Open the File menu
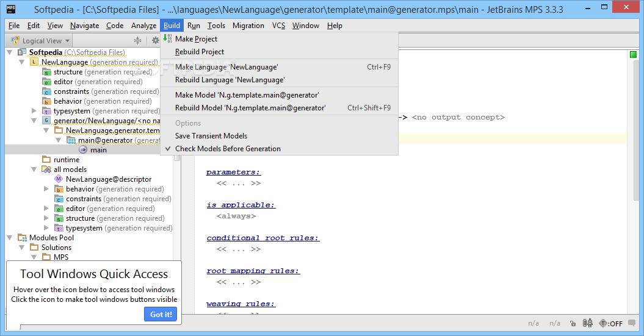644x336 pixels. tap(14, 26)
